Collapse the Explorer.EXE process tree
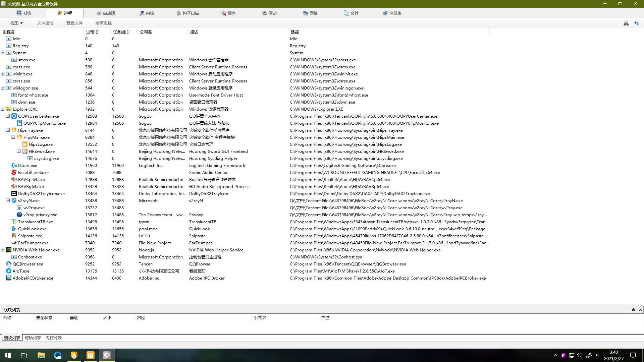This screenshot has height=362, width=644. click(3, 109)
